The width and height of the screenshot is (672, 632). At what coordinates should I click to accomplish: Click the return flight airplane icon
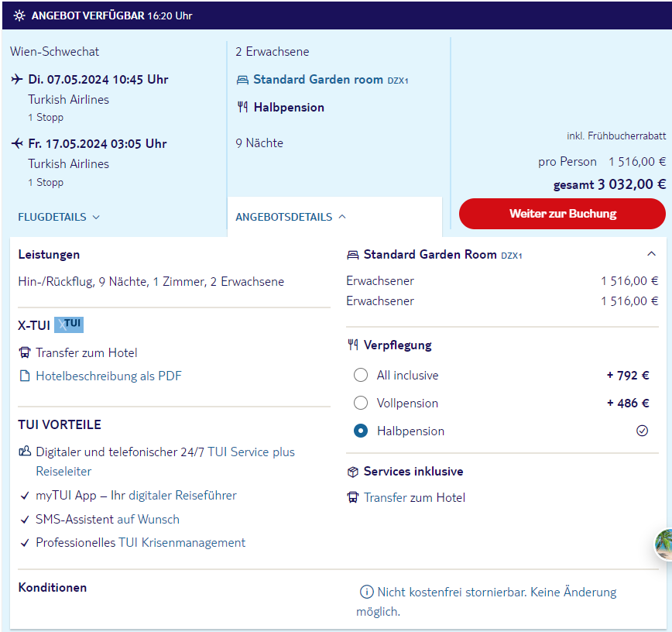[17, 143]
